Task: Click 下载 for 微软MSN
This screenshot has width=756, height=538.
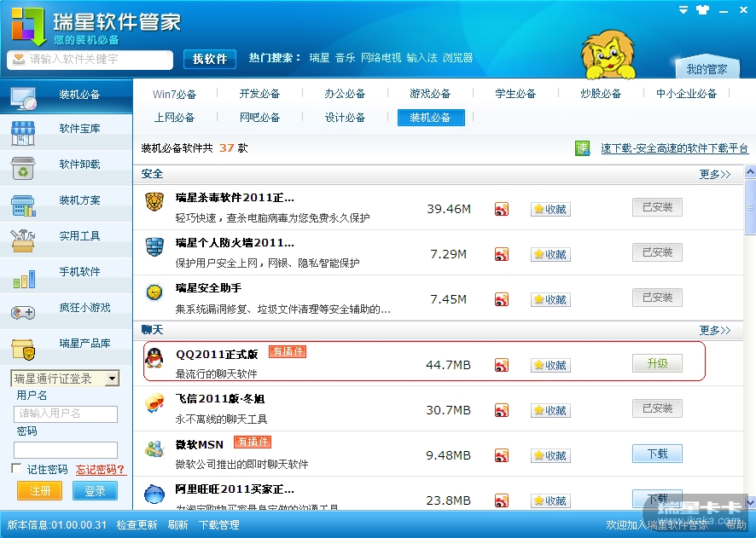Action: [x=657, y=454]
